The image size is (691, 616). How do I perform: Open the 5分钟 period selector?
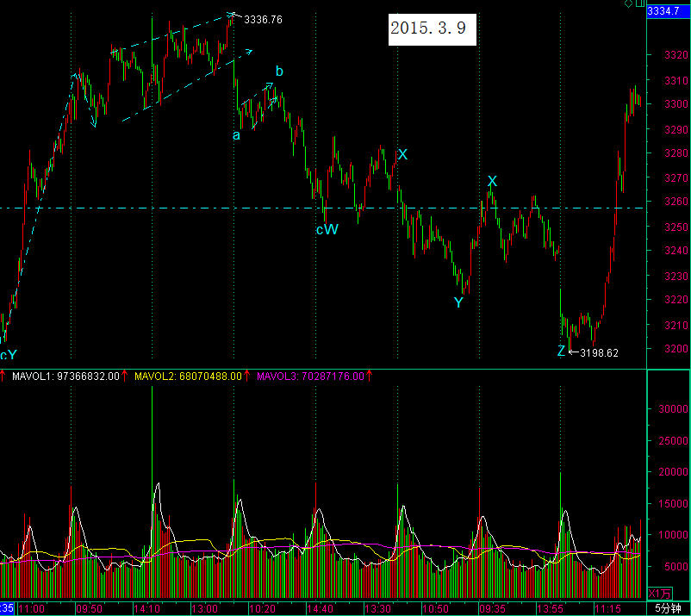(x=668, y=608)
